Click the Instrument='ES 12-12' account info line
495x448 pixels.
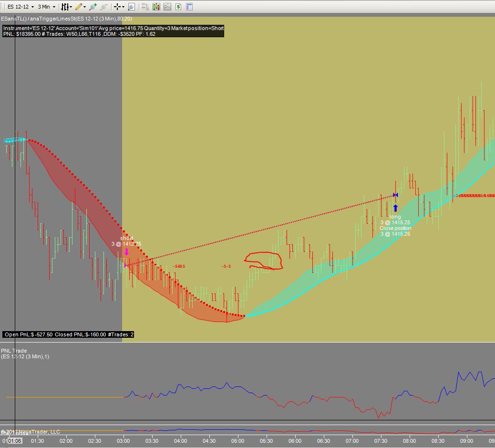coord(113,28)
